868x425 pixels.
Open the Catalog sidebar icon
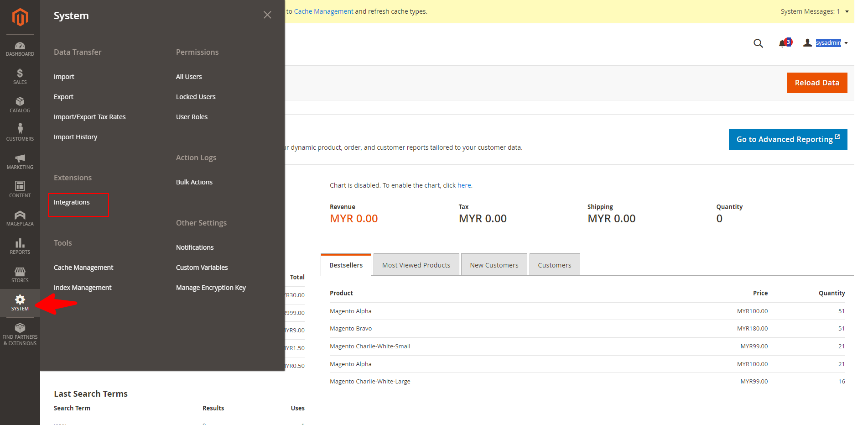[20, 105]
